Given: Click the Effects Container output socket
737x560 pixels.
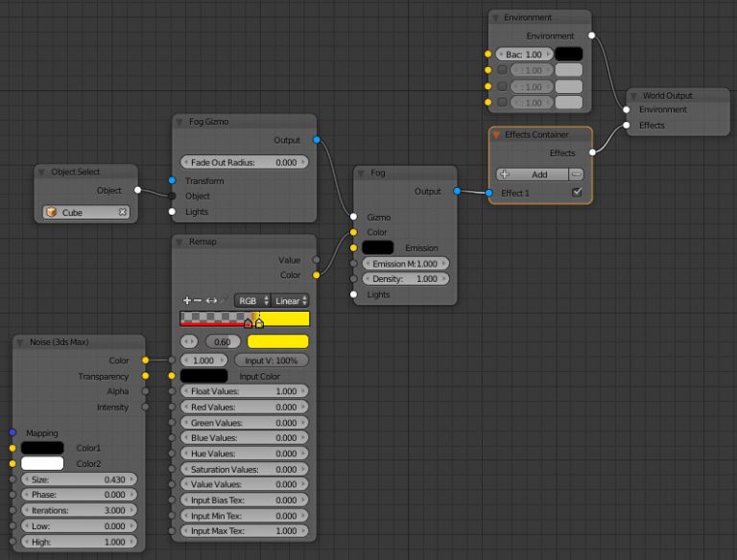Looking at the screenshot, I should (593, 152).
